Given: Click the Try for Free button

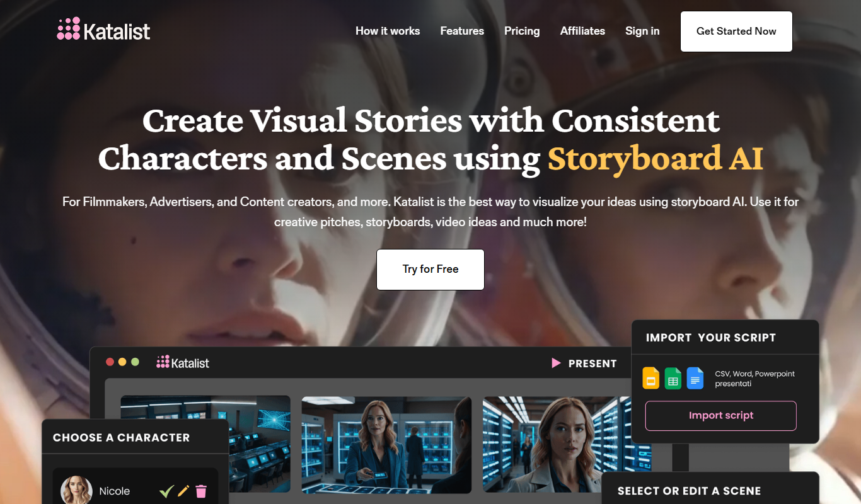Looking at the screenshot, I should 430,270.
